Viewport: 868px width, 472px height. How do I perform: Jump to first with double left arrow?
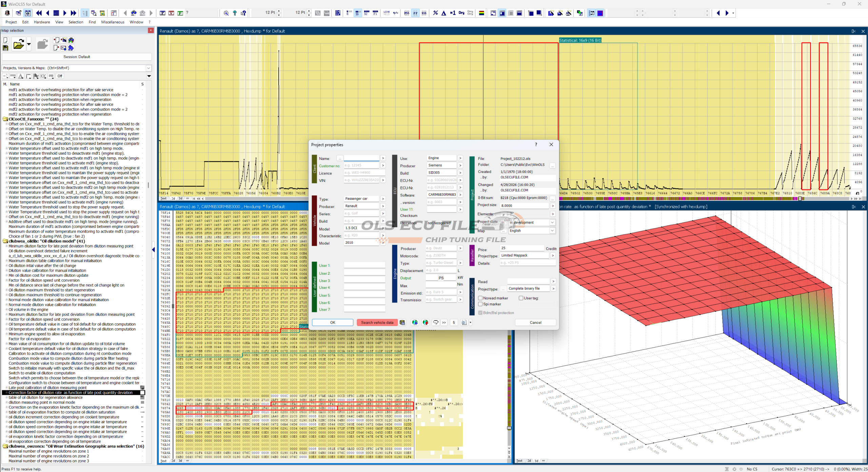pos(39,13)
